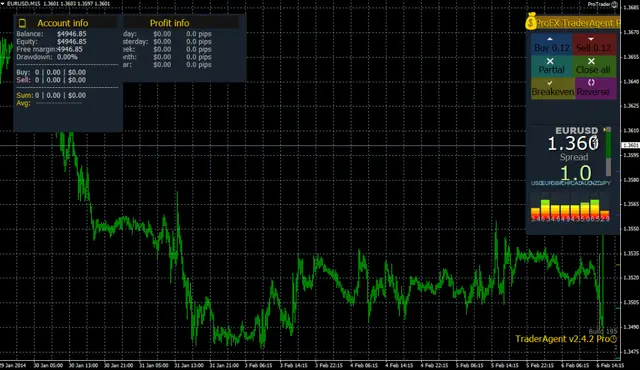Click the Sum positions row
This screenshot has width=640, height=370.
51,95
